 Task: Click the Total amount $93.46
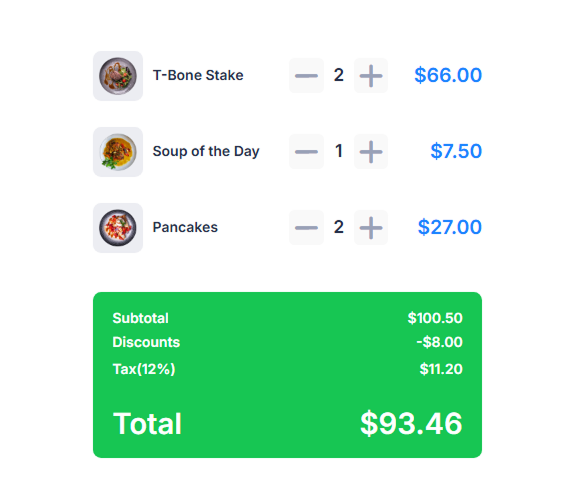(411, 424)
